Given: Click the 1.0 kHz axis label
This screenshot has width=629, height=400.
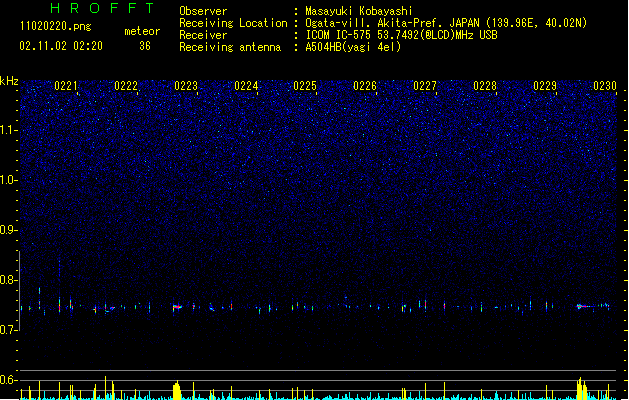Looking at the screenshot, I should tap(8, 180).
